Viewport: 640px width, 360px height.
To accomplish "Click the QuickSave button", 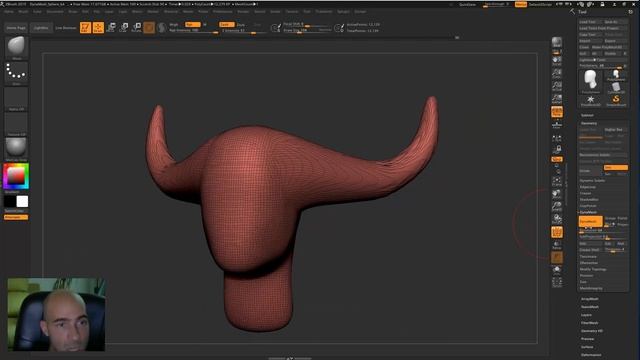I will pyautogui.click(x=467, y=4).
